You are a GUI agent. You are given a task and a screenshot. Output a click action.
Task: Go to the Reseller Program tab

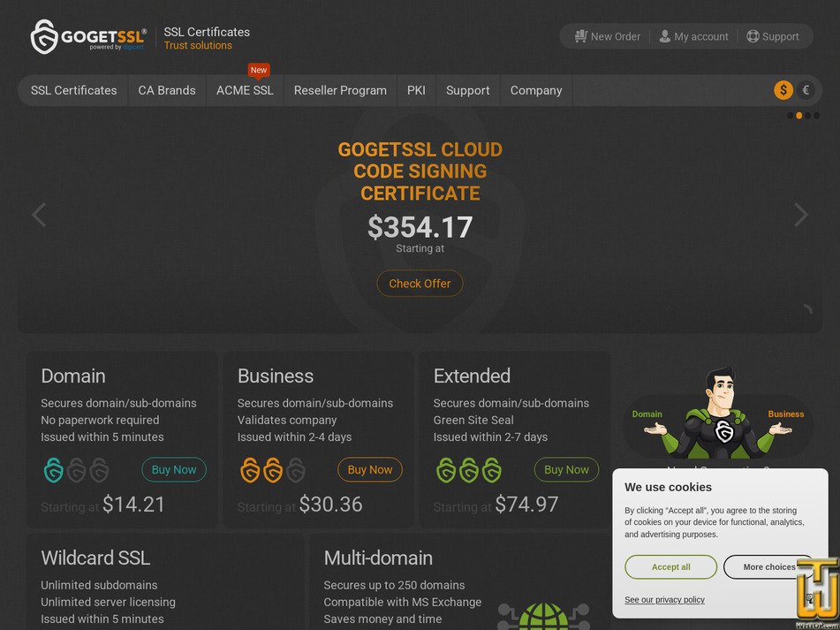point(340,89)
